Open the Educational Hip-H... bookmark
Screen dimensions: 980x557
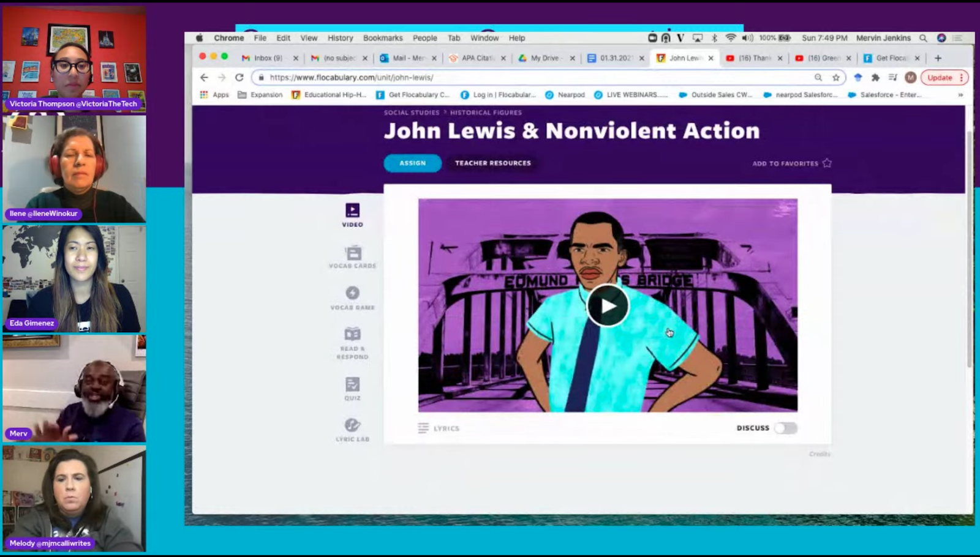point(329,95)
